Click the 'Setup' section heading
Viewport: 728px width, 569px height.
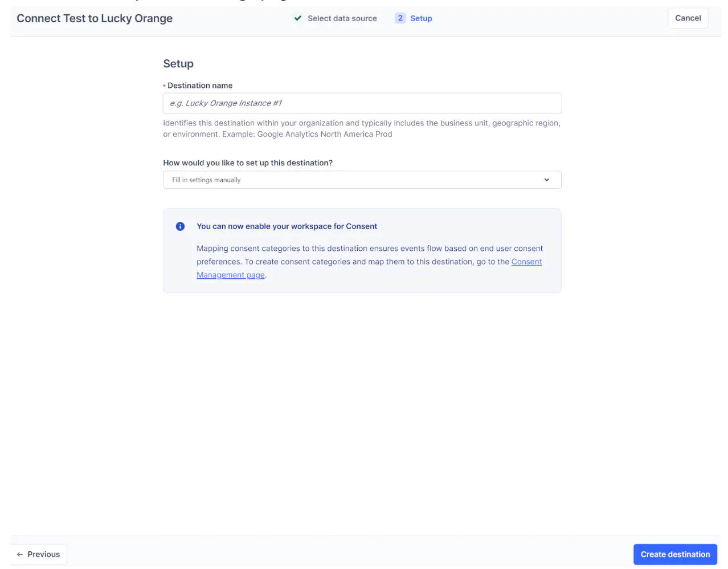click(x=178, y=64)
